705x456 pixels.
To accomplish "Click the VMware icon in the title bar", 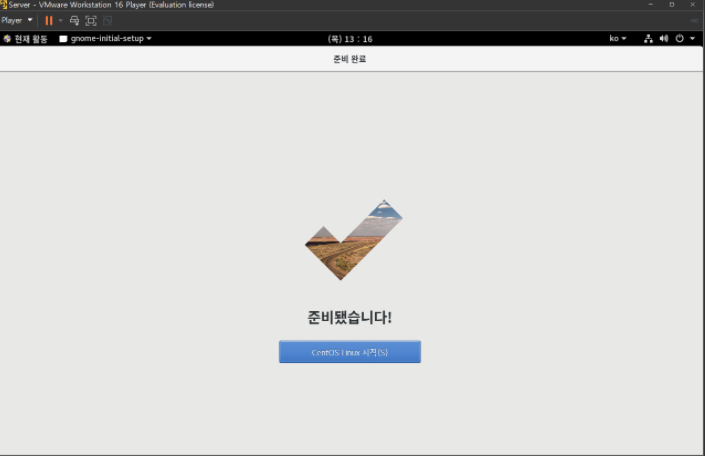I will click(4, 5).
